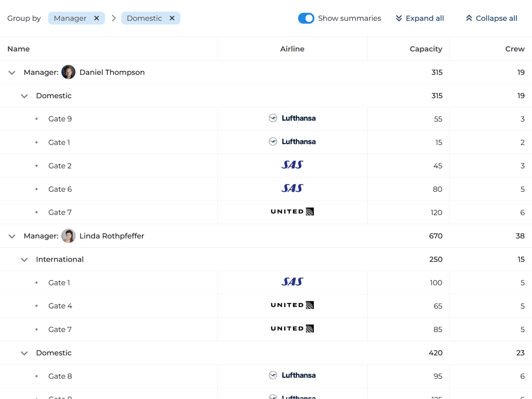The height and width of the screenshot is (399, 532).
Task: Click the United logo in Gate 4 row
Action: tap(292, 305)
